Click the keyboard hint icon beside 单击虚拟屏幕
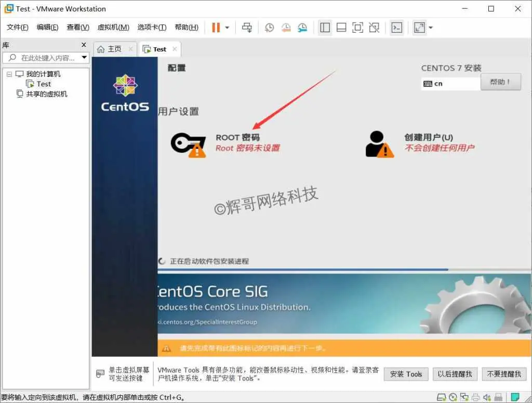The width and height of the screenshot is (532, 403). [x=100, y=374]
